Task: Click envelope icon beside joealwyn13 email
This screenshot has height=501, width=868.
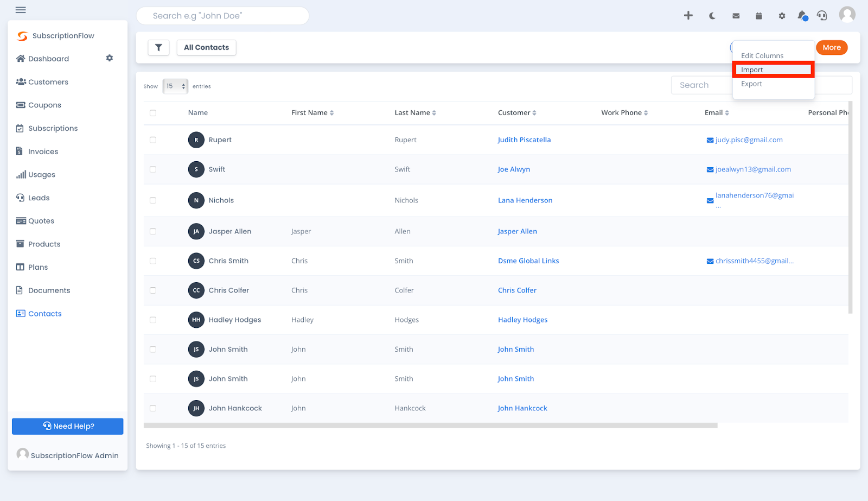Action: click(710, 170)
